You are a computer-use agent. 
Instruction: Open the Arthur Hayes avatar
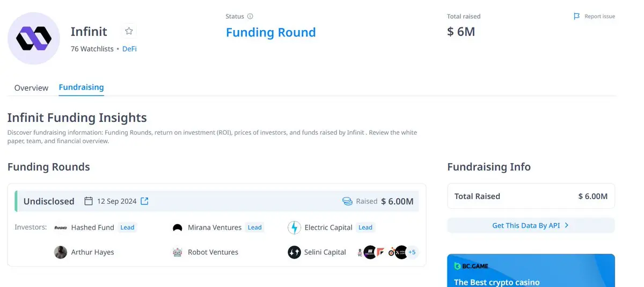click(61, 252)
